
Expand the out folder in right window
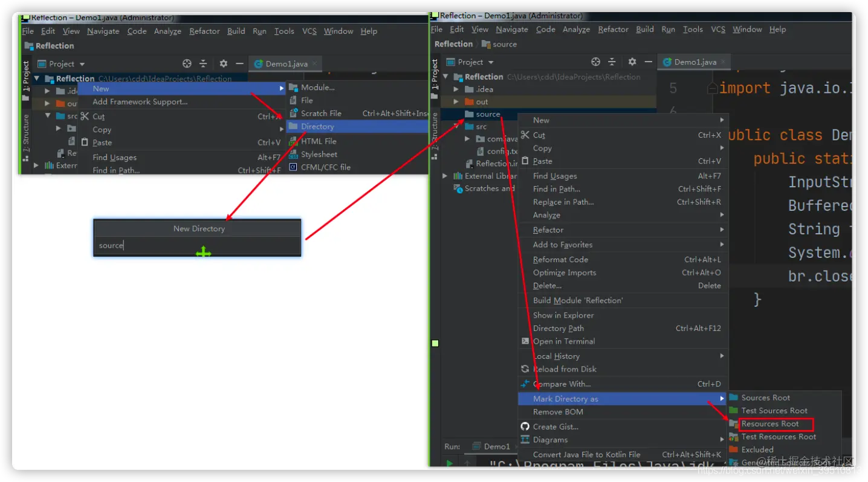tap(456, 101)
